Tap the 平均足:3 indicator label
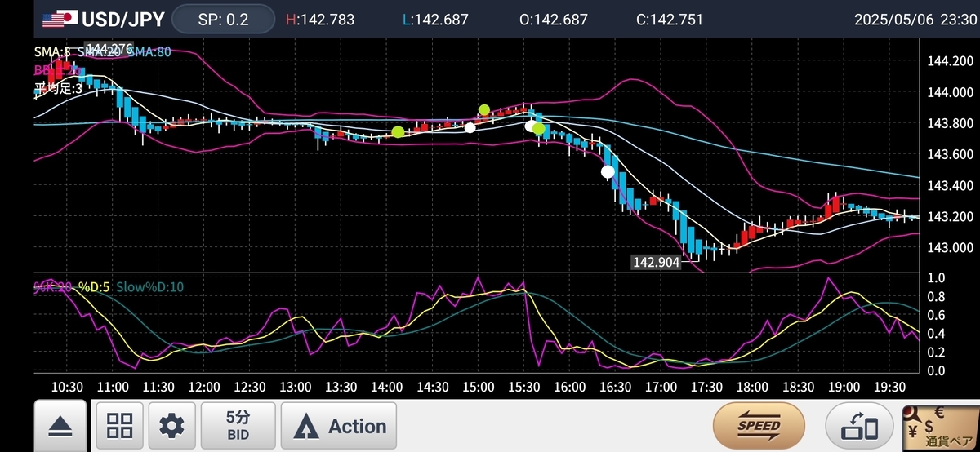Image resolution: width=980 pixels, height=452 pixels. (58, 88)
